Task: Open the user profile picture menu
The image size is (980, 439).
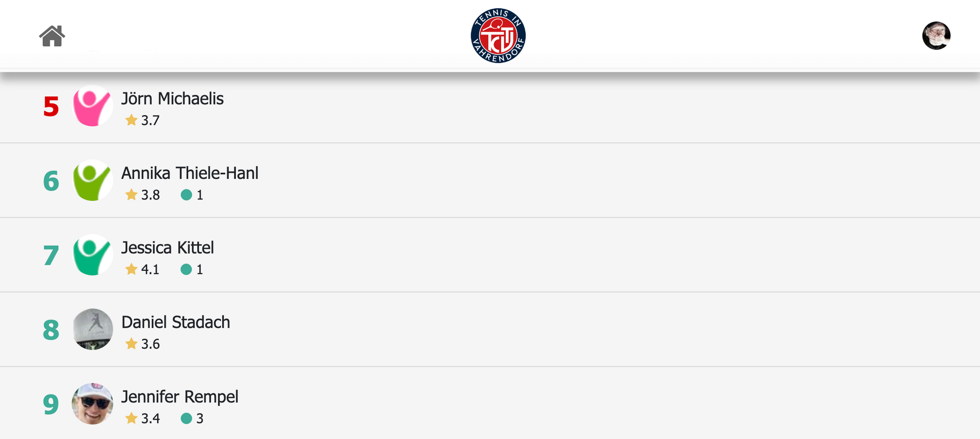Action: point(936,36)
